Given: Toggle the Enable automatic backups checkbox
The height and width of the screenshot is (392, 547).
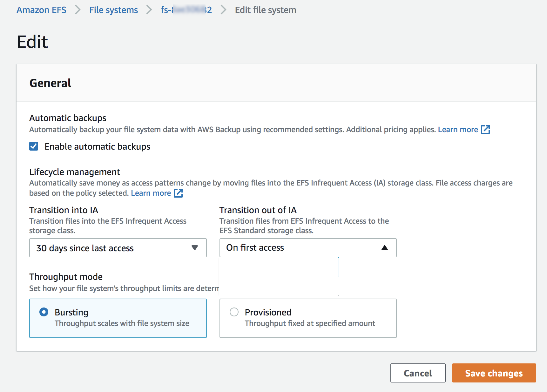Looking at the screenshot, I should [x=34, y=146].
